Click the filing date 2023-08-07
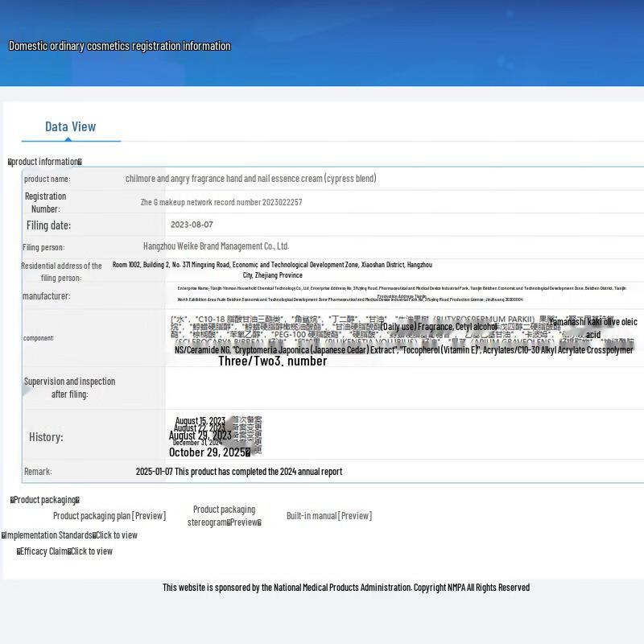The height and width of the screenshot is (644, 644). coord(192,225)
